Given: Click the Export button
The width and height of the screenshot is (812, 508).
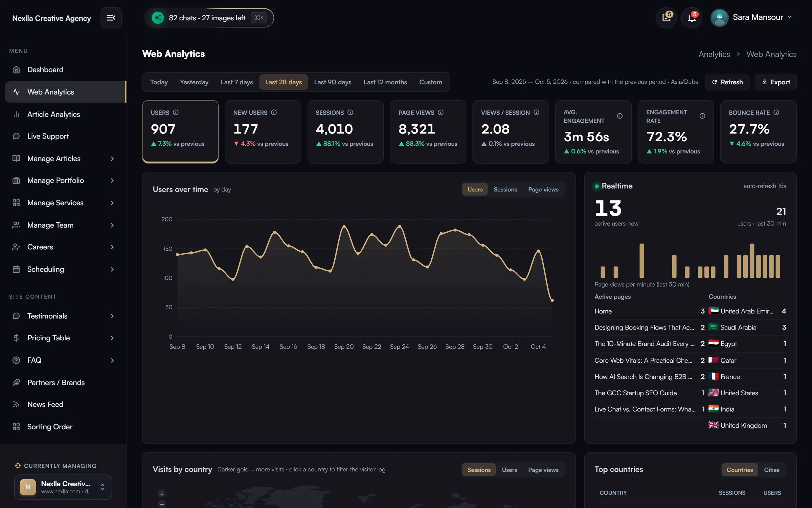Looking at the screenshot, I should coord(775,82).
